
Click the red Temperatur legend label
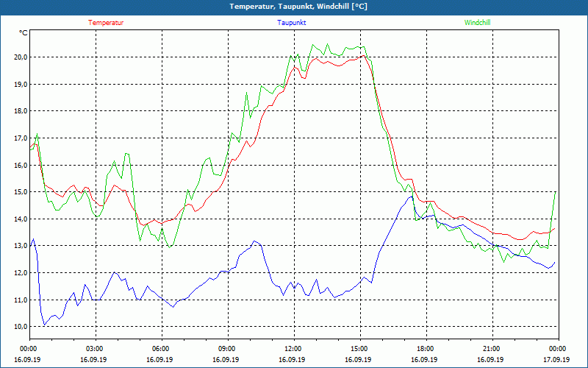[x=106, y=23]
